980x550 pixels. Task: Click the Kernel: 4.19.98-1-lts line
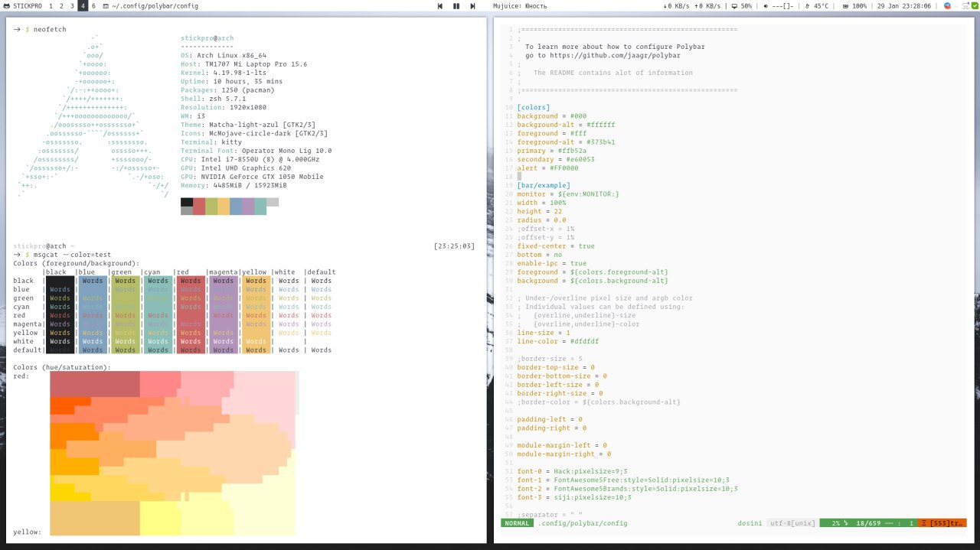[226, 72]
